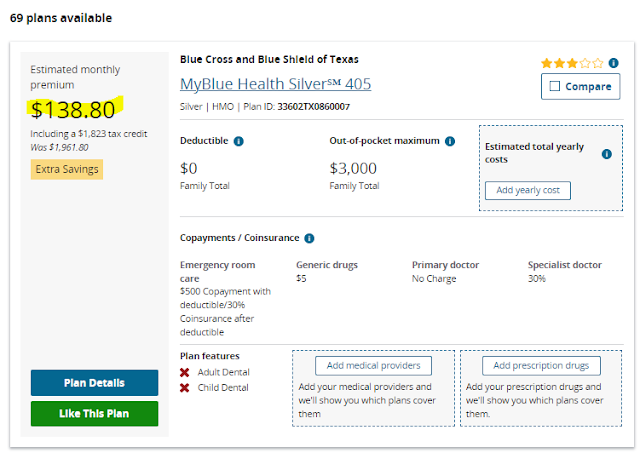Click the Add yearly cost button
This screenshot has height=453, width=640.
coord(528,190)
